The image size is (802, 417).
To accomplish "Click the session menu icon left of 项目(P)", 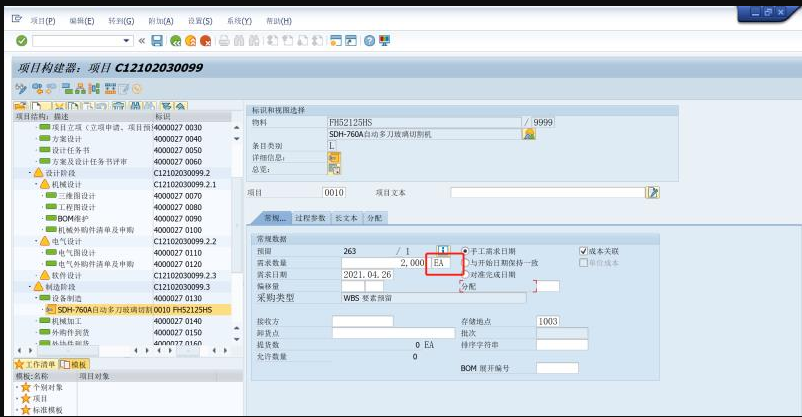I will click(x=17, y=19).
